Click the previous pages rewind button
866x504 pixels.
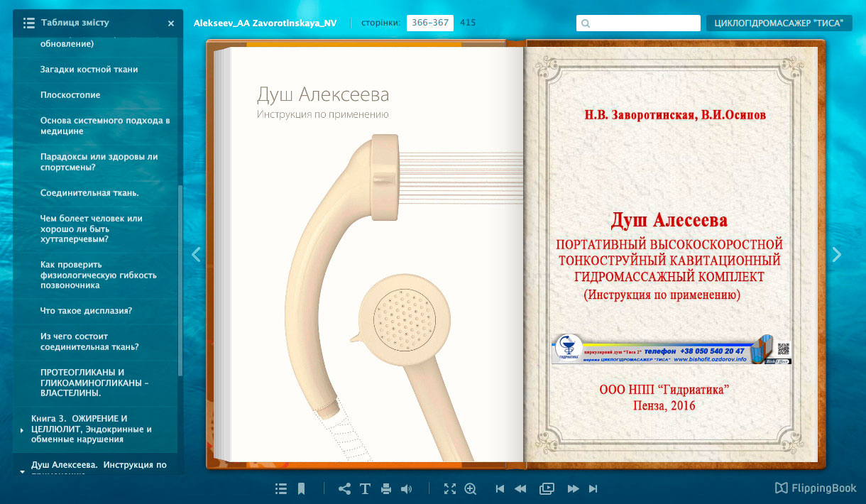coord(520,488)
